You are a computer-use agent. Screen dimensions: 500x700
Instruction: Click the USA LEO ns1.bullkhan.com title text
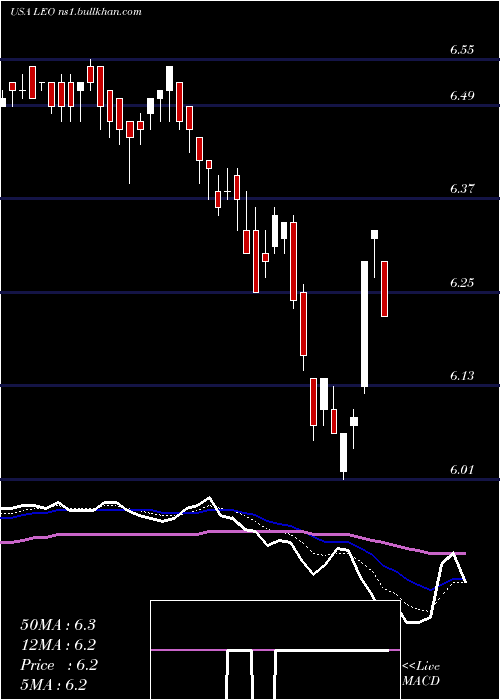pyautogui.click(x=76, y=11)
